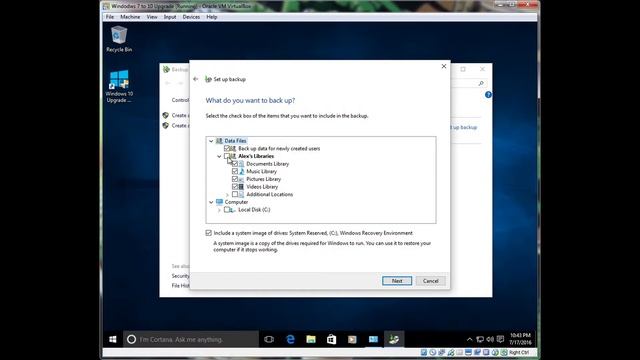This screenshot has height=360, width=640.
Task: Click the taskbar clock showing 10:43 PM
Action: pos(520,339)
